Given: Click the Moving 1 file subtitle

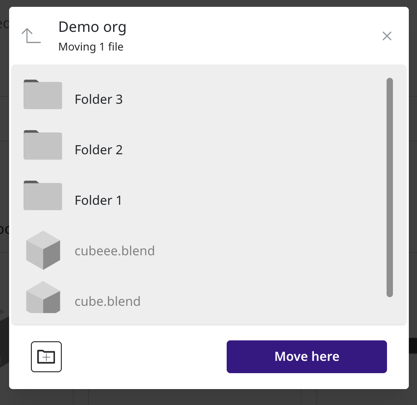Looking at the screenshot, I should coord(91,47).
